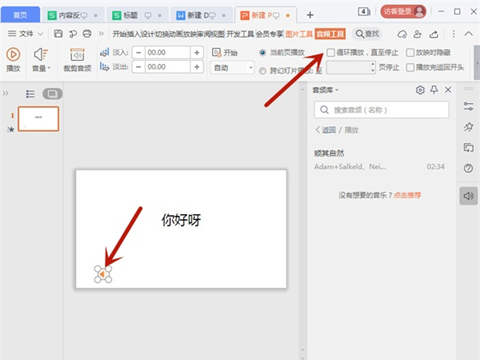Pin the audio library panel
Screen dimensions: 480x360
point(434,90)
